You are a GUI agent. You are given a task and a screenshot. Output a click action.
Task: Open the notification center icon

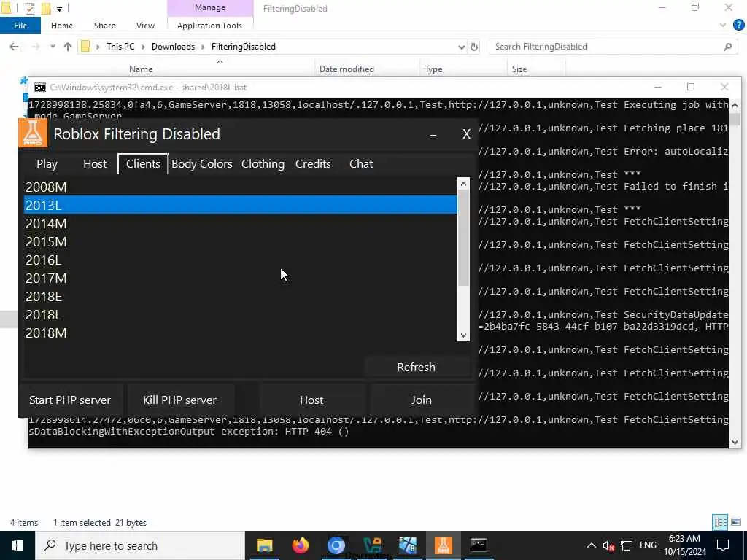[723, 545]
